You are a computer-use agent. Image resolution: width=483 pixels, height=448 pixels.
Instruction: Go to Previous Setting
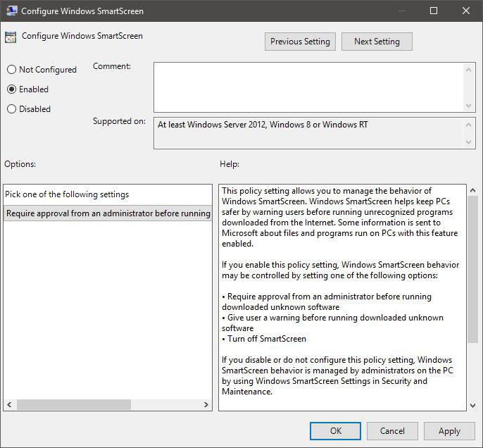click(300, 42)
